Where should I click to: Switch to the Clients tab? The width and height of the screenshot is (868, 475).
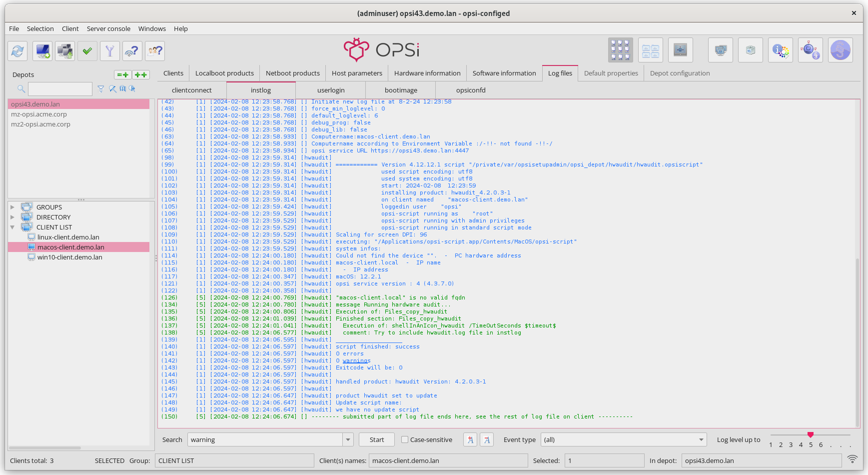click(x=173, y=73)
